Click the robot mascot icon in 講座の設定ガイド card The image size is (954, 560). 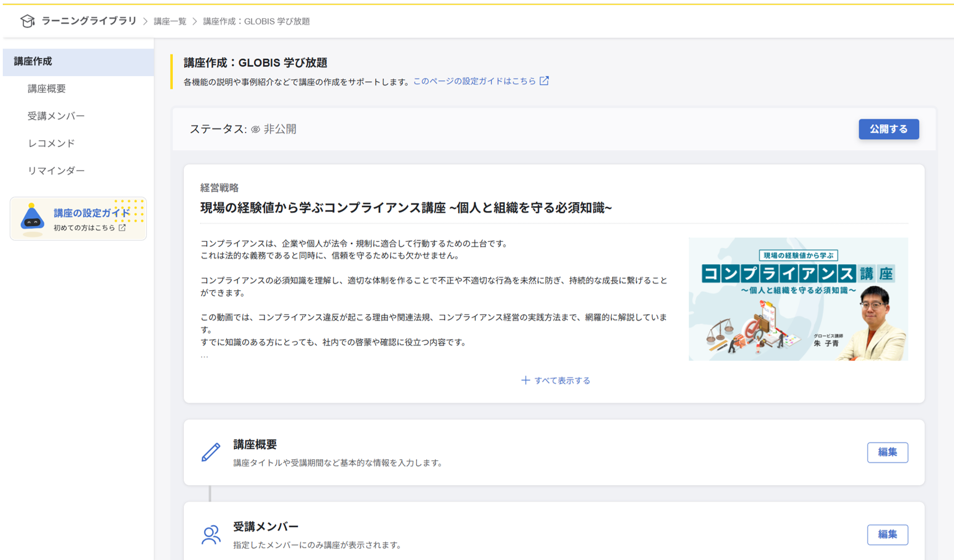point(32,218)
